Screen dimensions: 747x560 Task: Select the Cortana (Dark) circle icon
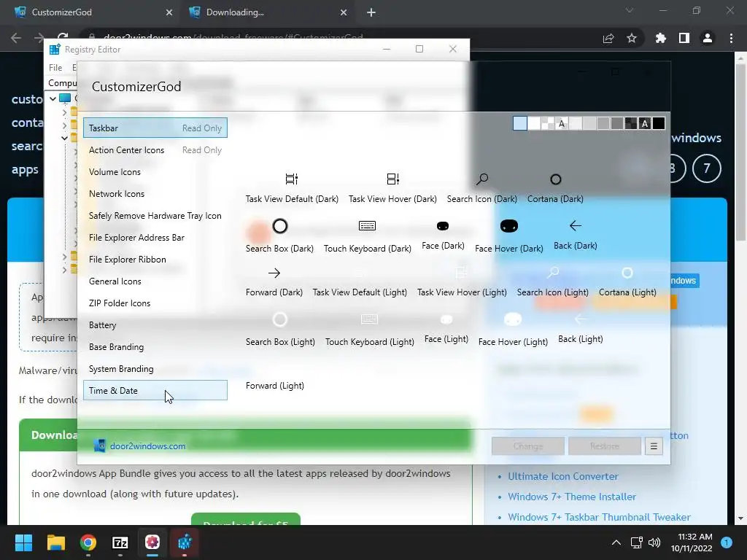tap(555, 179)
